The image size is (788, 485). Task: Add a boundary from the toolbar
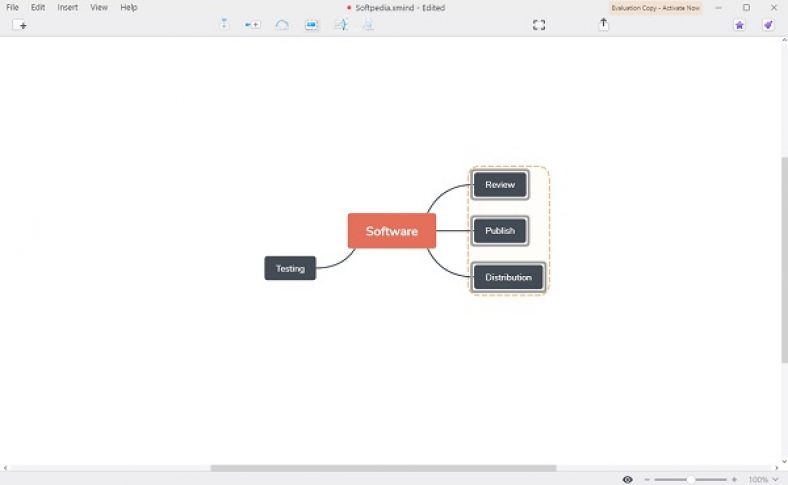click(x=312, y=24)
